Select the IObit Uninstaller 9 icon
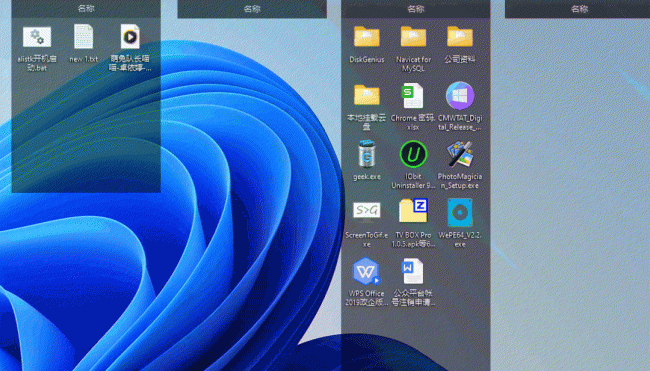The image size is (650, 371). pos(413,154)
